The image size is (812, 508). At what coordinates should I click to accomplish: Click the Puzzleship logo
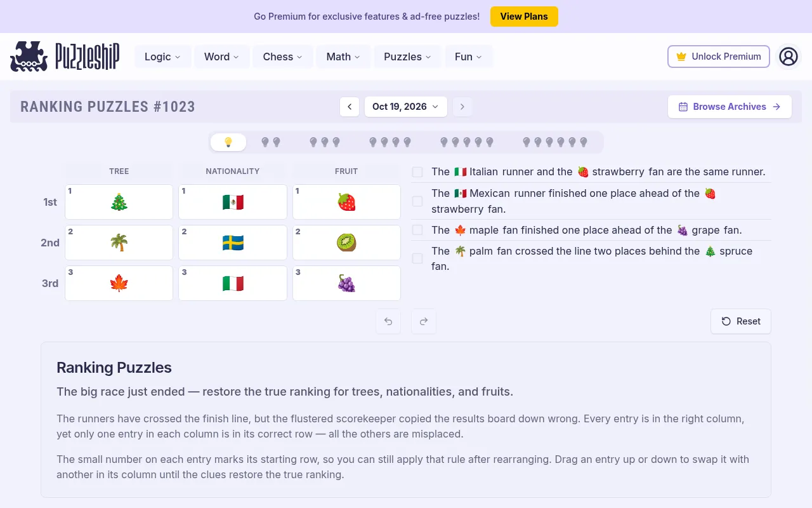pos(65,57)
